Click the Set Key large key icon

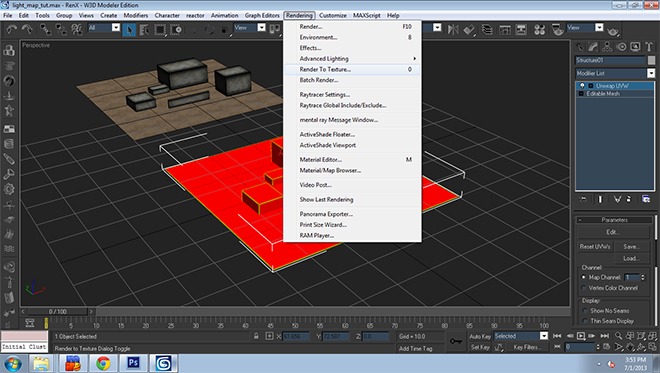[455, 341]
